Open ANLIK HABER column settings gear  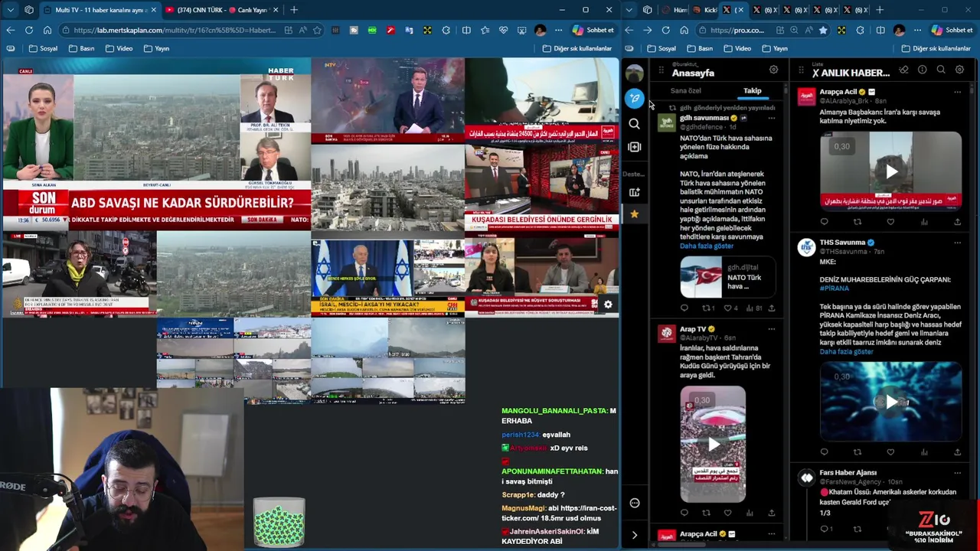[959, 70]
